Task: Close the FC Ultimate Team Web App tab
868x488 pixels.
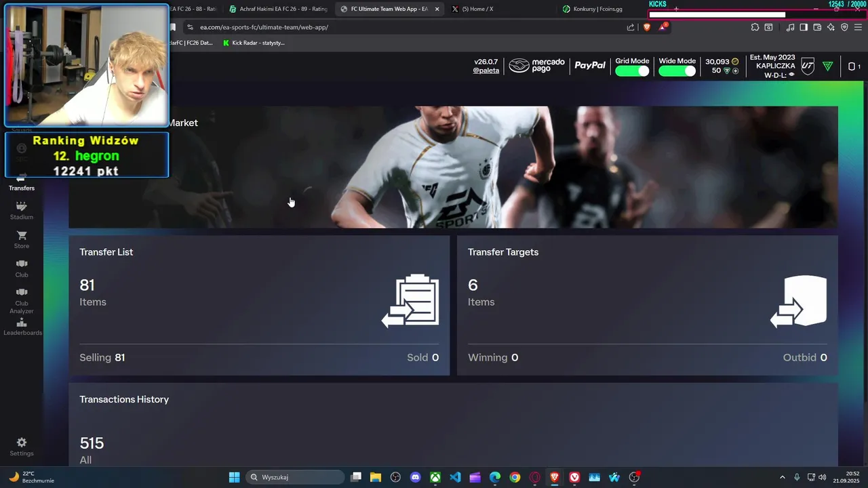Action: pyautogui.click(x=437, y=9)
